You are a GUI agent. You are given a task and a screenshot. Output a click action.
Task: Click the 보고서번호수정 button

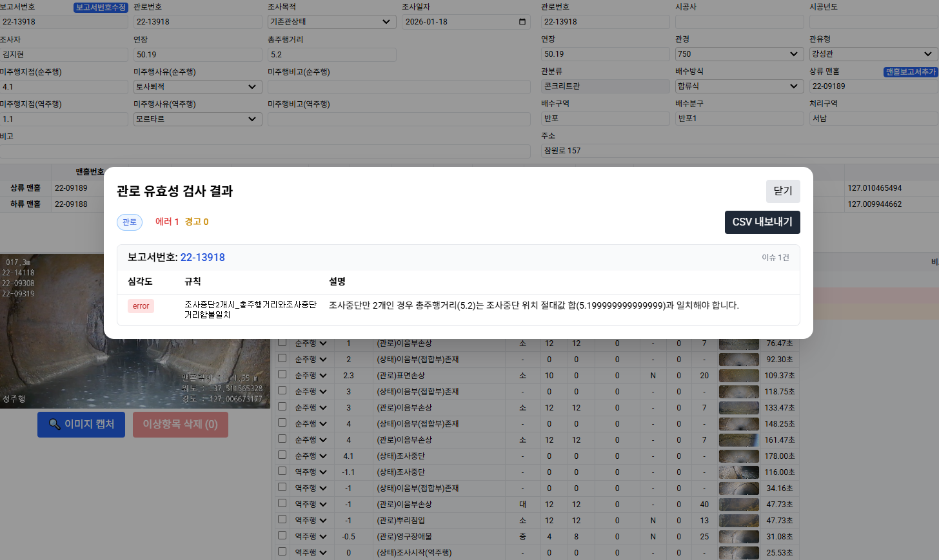point(101,7)
